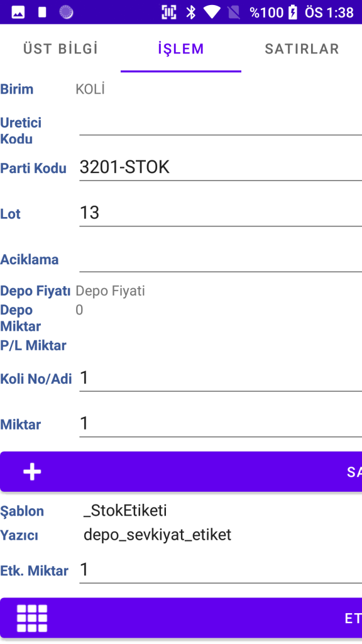Tap the Koli No/Adi input field
Image resolution: width=362 pixels, height=644 pixels.
pos(221,378)
